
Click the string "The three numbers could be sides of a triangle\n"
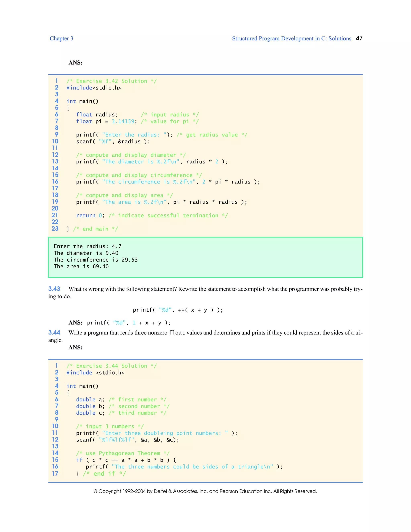[192, 467]
